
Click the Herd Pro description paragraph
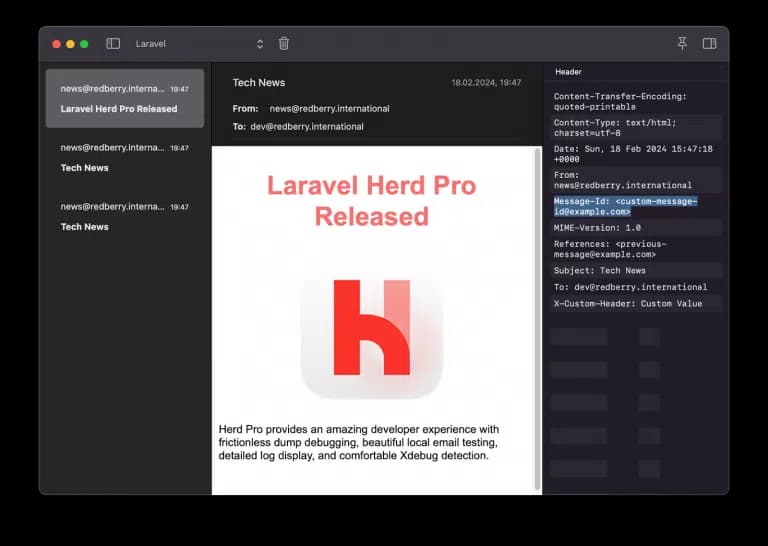click(359, 442)
